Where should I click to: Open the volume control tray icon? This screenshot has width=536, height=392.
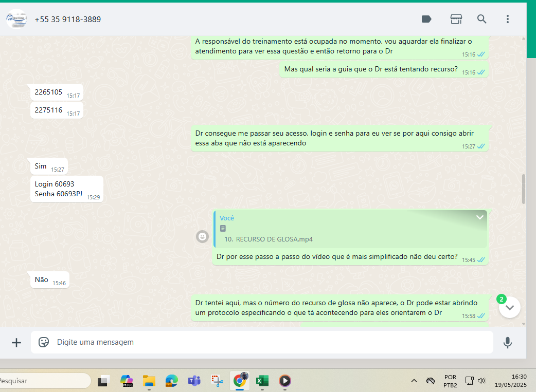point(481,381)
